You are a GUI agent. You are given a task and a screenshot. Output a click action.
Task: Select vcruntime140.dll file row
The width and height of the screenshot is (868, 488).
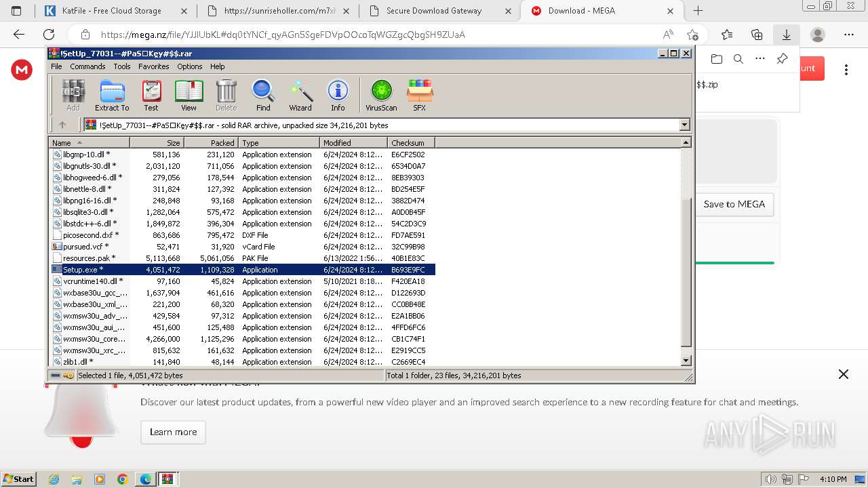tap(242, 281)
